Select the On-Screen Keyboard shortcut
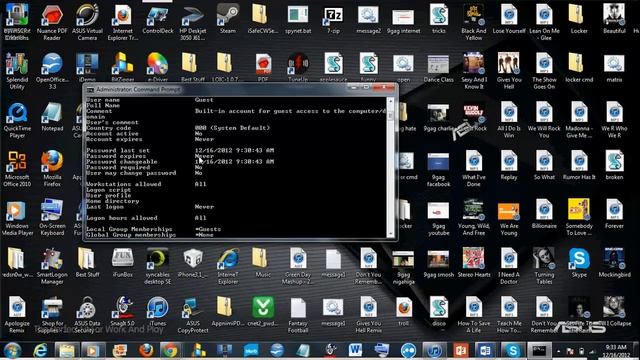The width and height of the screenshot is (640, 360). pos(52,218)
